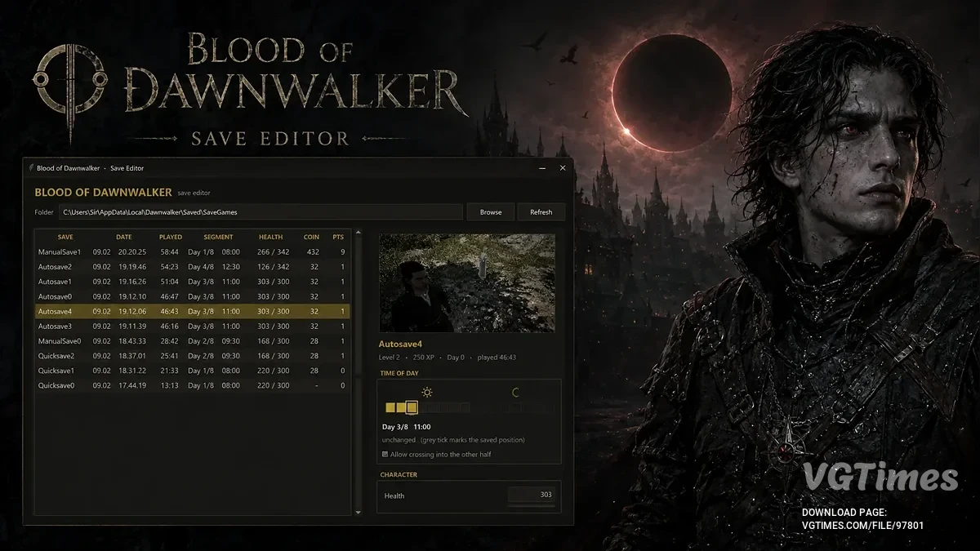Click the Autosave4 screenshot thumbnail
This screenshot has height=551, width=980.
467,283
